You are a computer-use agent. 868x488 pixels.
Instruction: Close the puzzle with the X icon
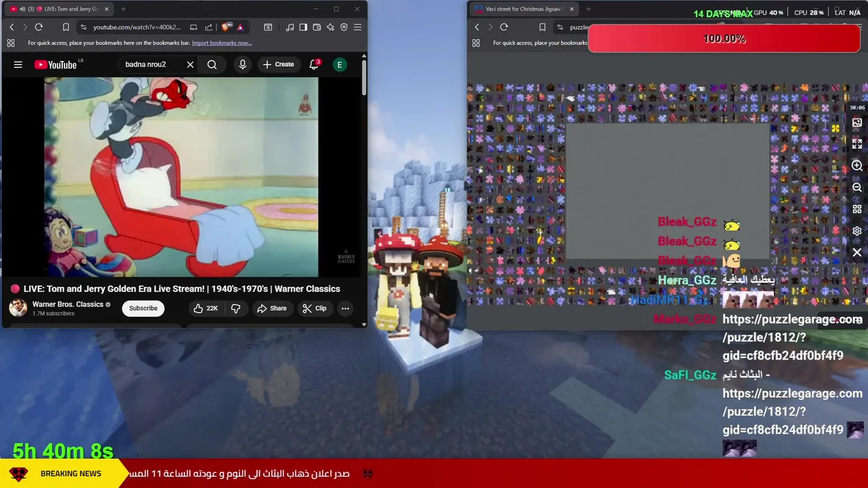[x=857, y=253]
